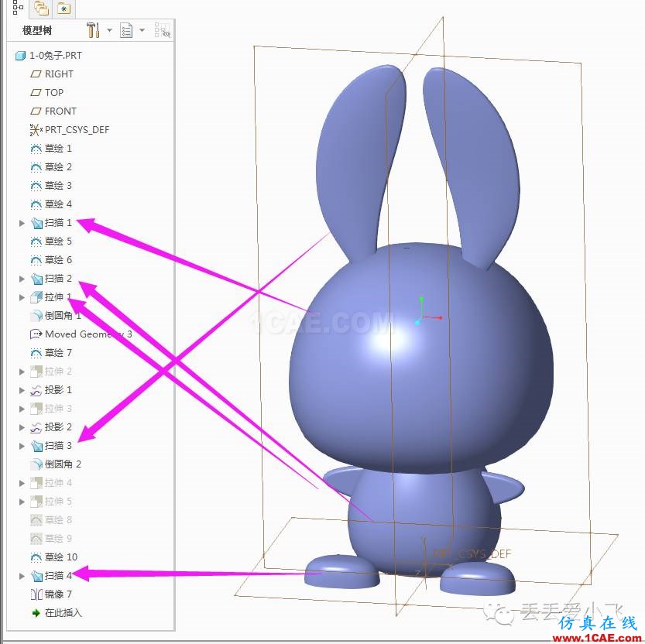
Task: Select the 投影 1 projection curve icon
Action: (36, 390)
